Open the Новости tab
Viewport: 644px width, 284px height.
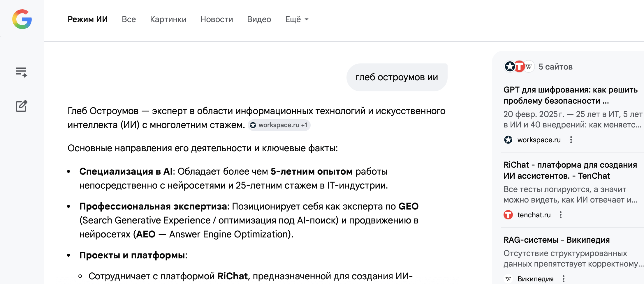point(217,19)
